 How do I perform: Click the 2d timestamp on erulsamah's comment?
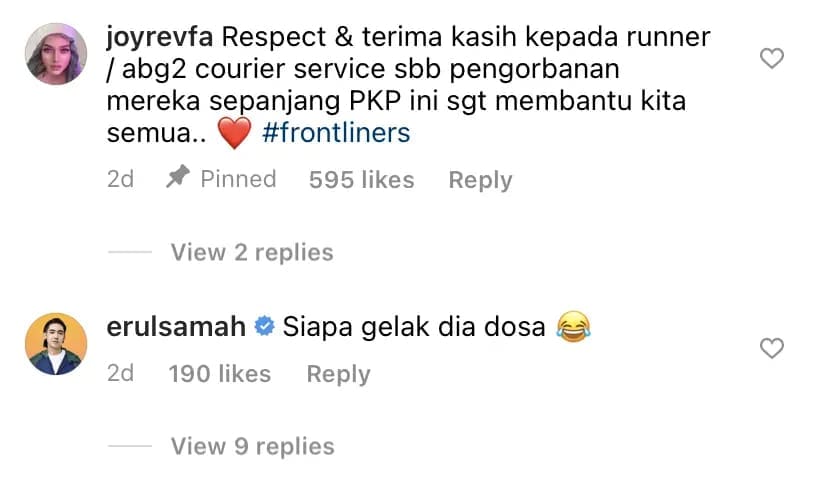pyautogui.click(x=120, y=373)
